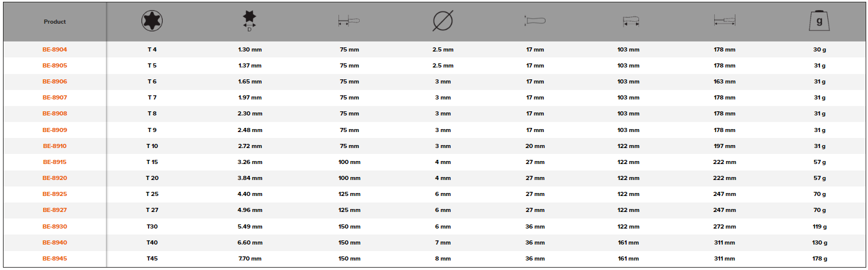Click the blade length column icon
This screenshot has width=868, height=270.
click(x=349, y=22)
